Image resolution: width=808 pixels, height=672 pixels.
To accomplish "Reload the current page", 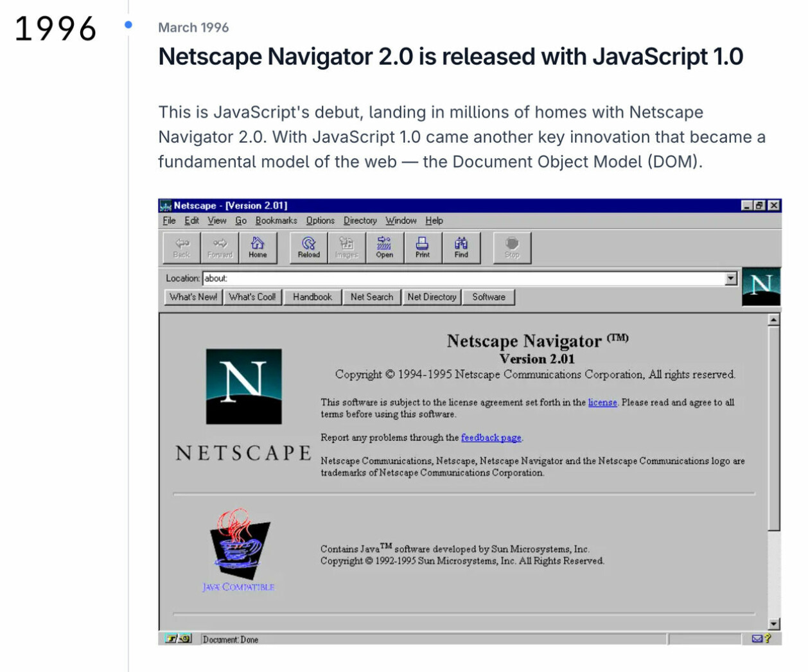I will pos(308,247).
